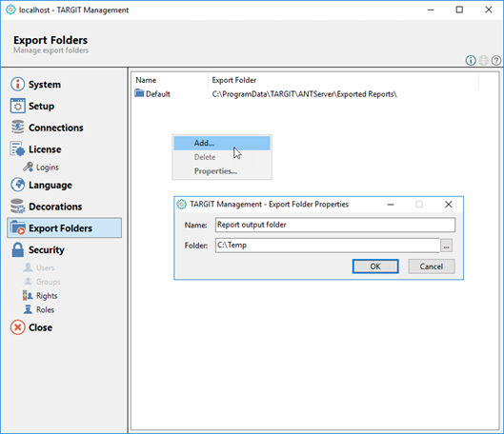The height and width of the screenshot is (434, 504).
Task: Select the Setup gear window icon
Action: [x=17, y=106]
